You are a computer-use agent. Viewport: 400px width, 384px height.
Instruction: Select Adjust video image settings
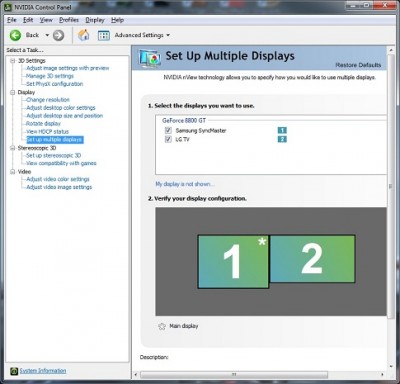59,187
